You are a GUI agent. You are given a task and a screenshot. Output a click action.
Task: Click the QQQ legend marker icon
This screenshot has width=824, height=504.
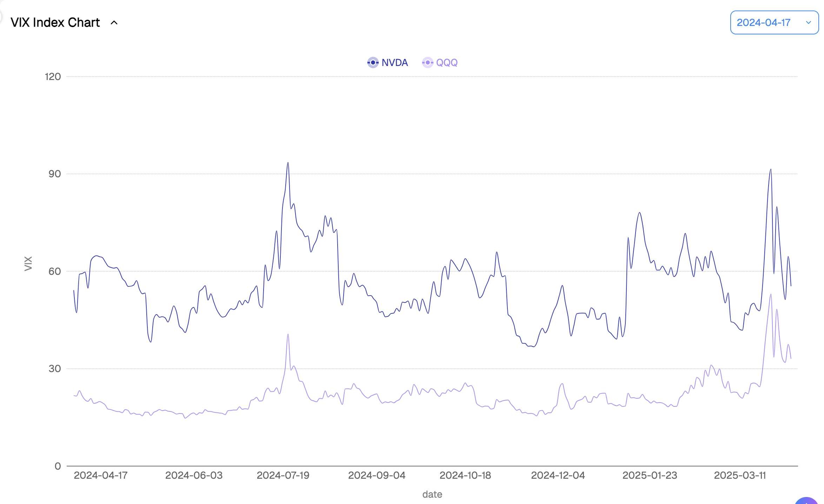pyautogui.click(x=427, y=62)
